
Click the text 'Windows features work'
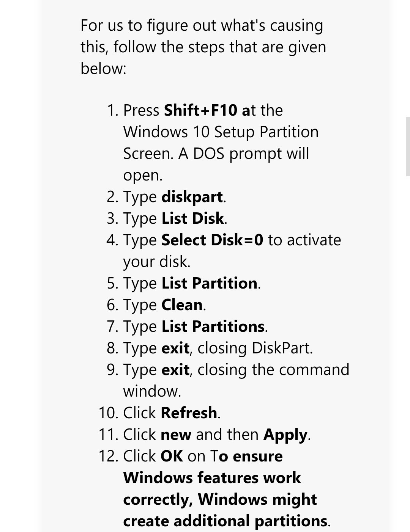point(212,478)
